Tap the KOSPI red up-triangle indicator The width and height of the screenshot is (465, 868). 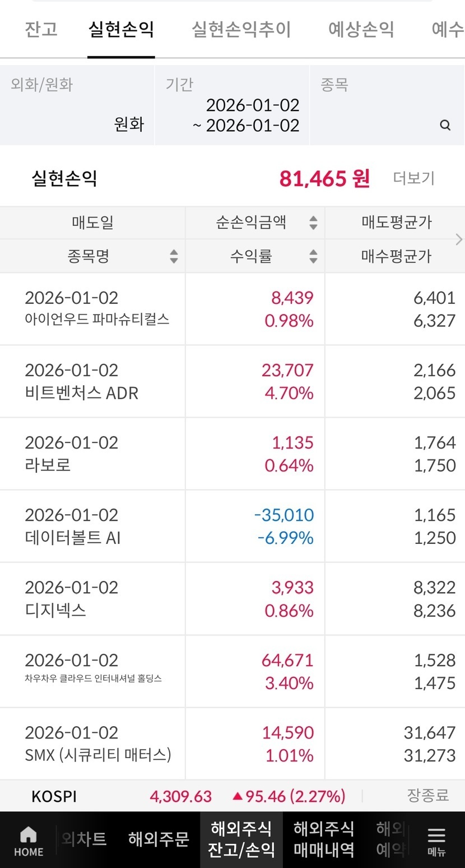[238, 796]
